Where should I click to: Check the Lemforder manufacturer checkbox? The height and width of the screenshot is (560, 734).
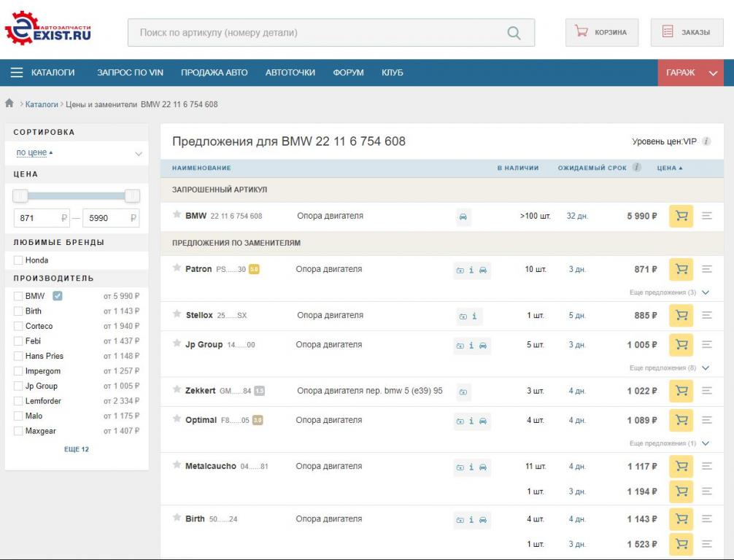click(x=18, y=401)
